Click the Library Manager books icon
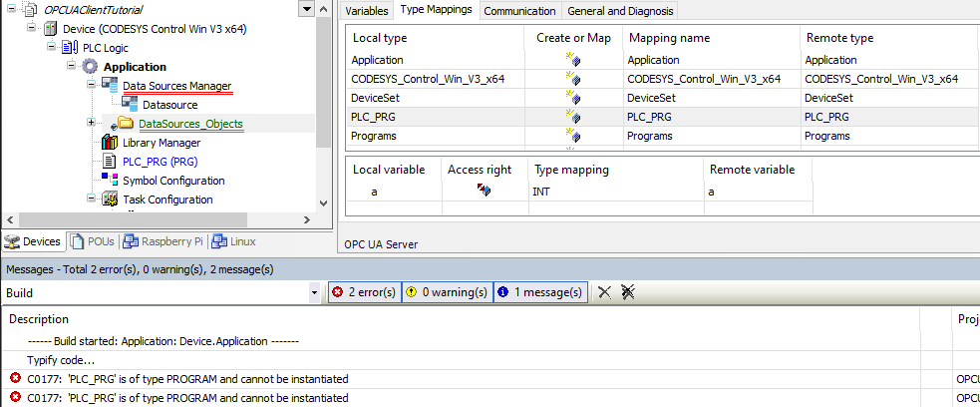 tap(110, 143)
